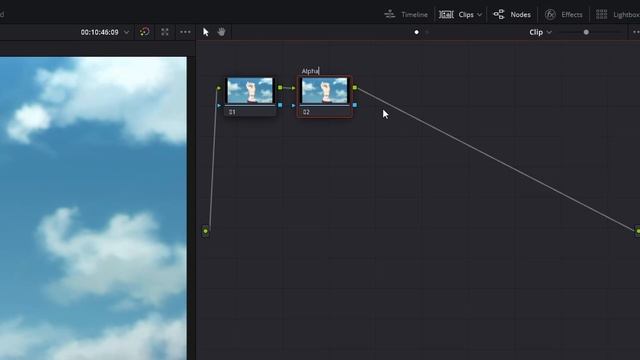Screen dimensions: 640x360
Task: Select node 02 thumbnail
Action: click(324, 91)
